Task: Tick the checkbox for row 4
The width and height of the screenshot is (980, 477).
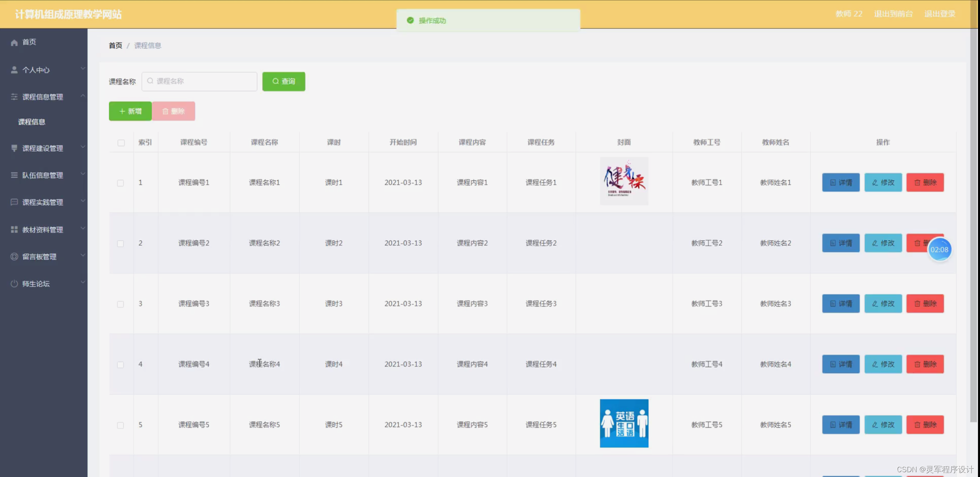Action: (x=120, y=365)
